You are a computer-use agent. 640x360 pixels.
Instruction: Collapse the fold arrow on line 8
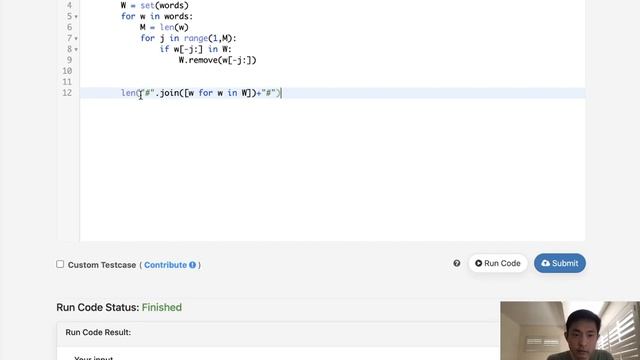[x=76, y=50]
